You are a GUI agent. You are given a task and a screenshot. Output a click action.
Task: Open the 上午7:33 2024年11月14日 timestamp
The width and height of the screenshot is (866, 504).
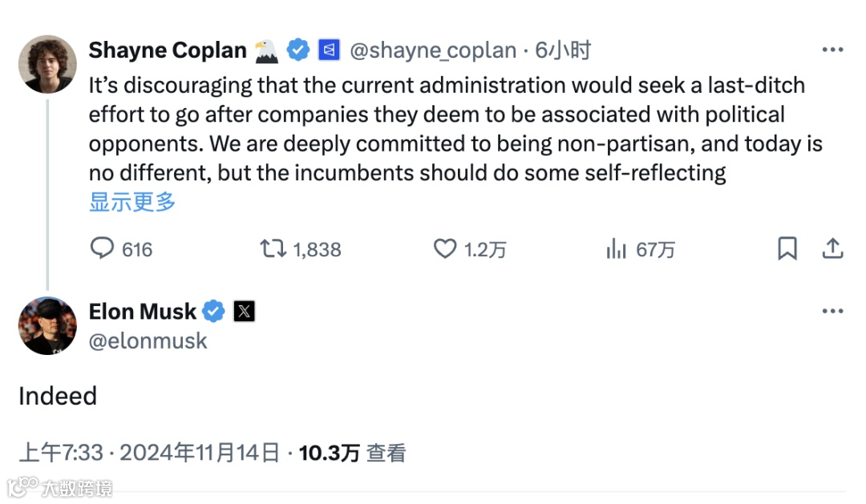(149, 453)
